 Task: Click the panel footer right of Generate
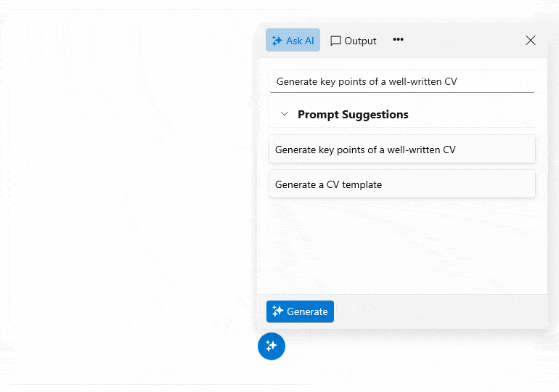click(440, 311)
